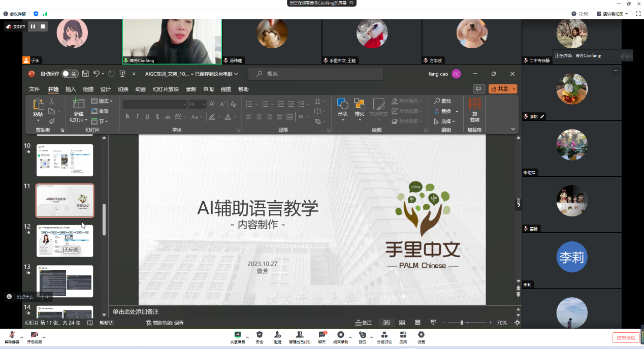Screen dimensions: 644x349
Task: Unmute microphone (解除静音) in meeting toolbar
Action: click(12, 335)
